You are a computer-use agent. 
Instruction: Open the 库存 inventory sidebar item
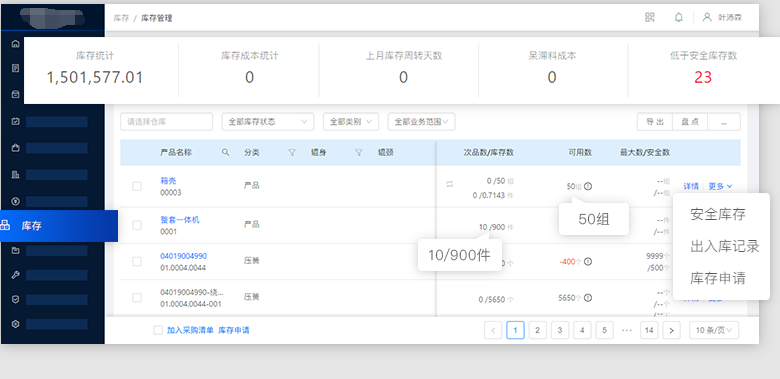pos(59,226)
